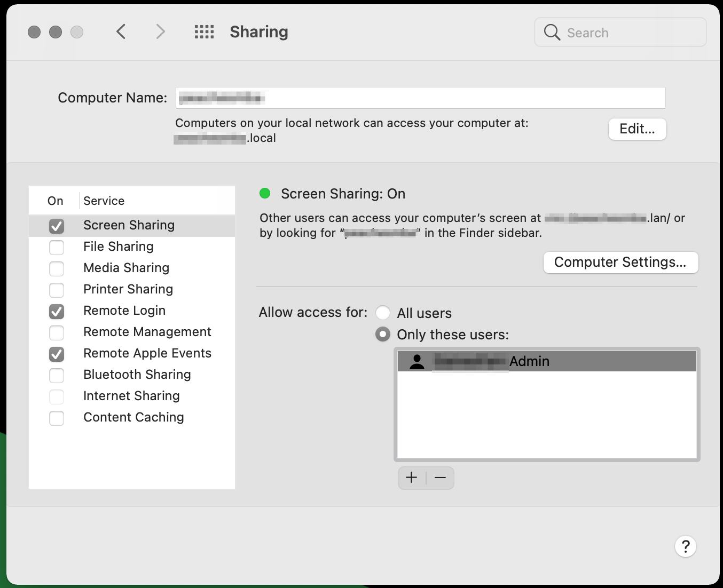This screenshot has width=723, height=588.
Task: Click the Edit... button
Action: [x=638, y=129]
